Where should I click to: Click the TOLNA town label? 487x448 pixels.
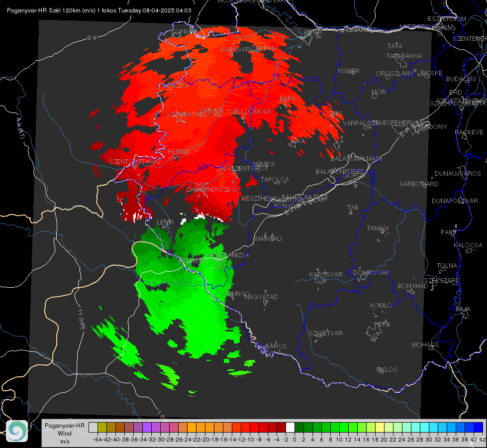[447, 265]
